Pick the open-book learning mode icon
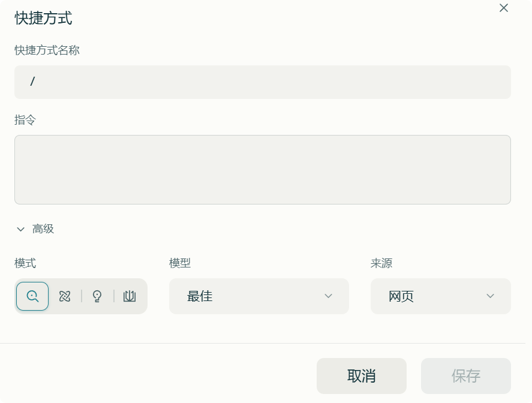Viewport: 532px width, 403px height. coord(130,296)
